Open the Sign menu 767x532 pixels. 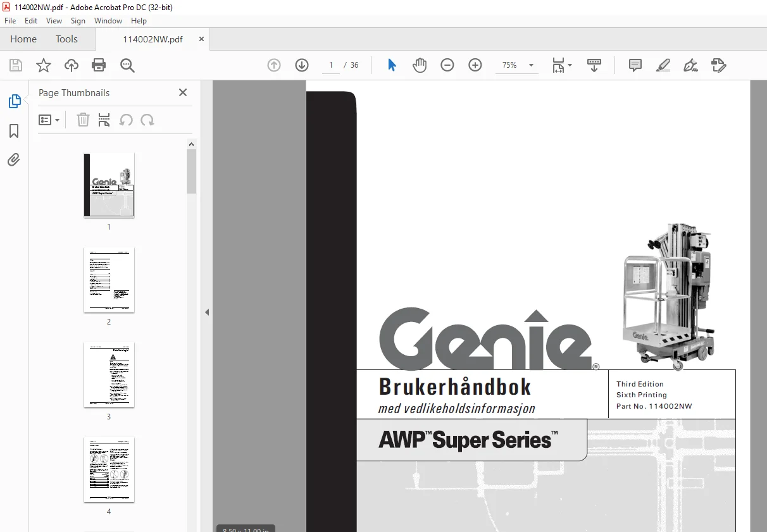[x=78, y=21]
